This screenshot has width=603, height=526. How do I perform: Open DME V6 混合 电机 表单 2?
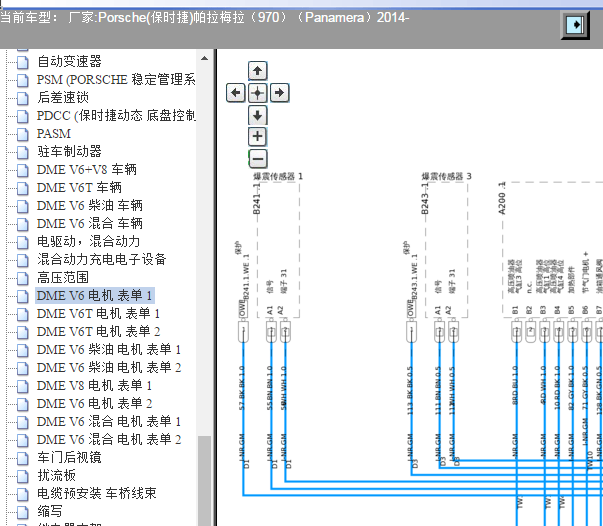tap(108, 440)
